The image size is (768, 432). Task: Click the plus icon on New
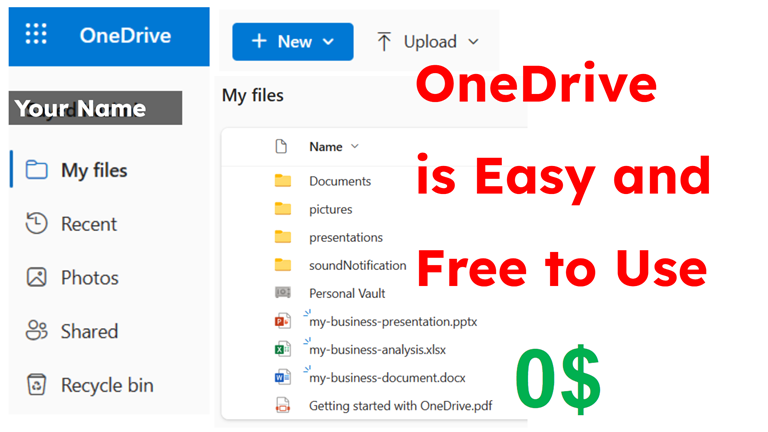coord(259,41)
